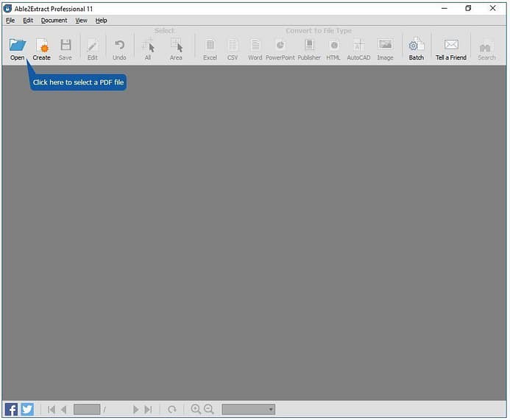Open the View menu
Image resolution: width=510 pixels, height=420 pixels.
pyautogui.click(x=81, y=21)
